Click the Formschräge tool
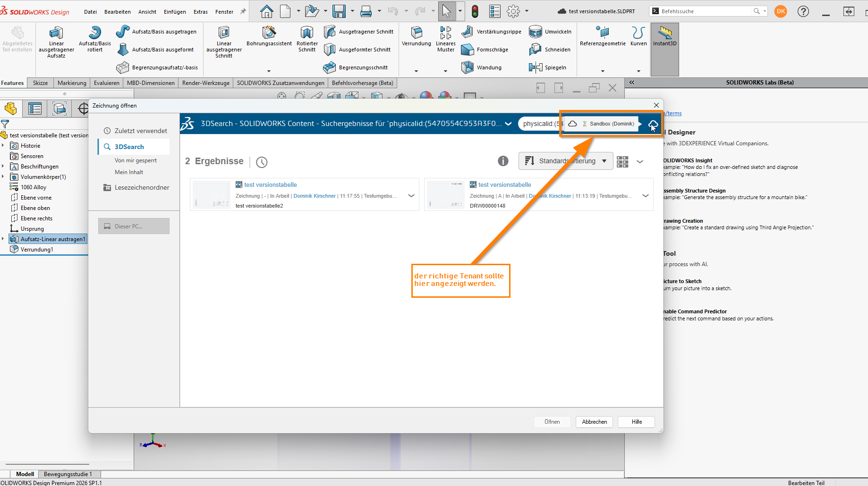This screenshot has width=868, height=486. tap(485, 50)
